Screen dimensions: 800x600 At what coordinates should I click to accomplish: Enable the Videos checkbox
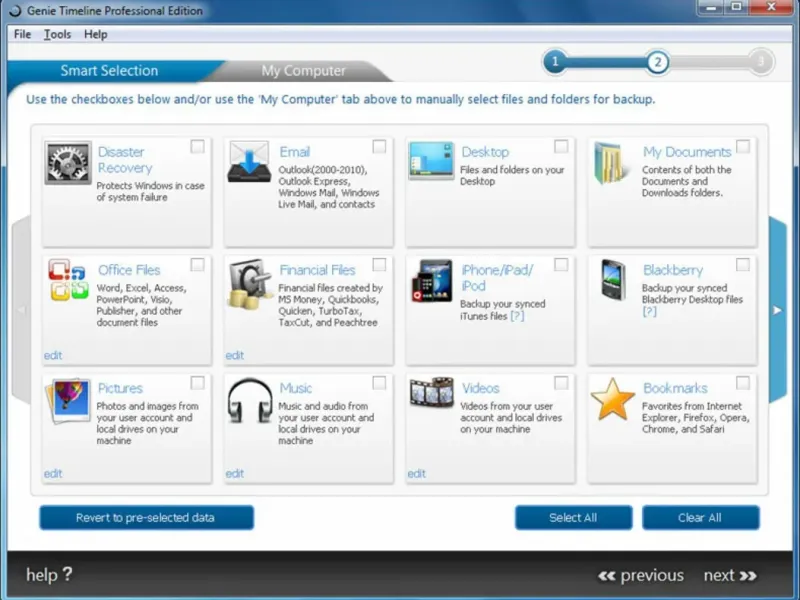pos(561,383)
